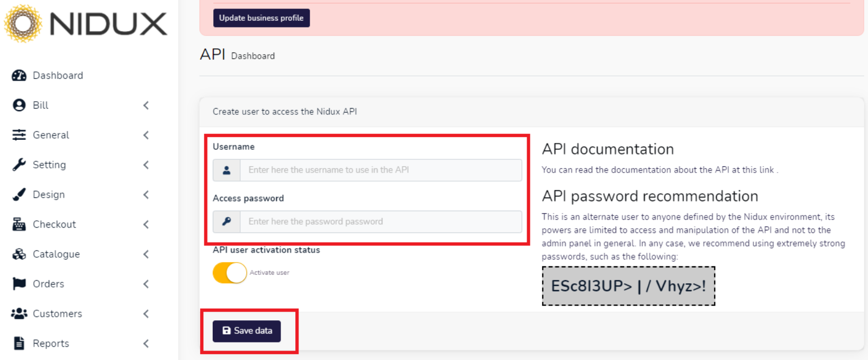Open the Orders sidebar menu
The width and height of the screenshot is (868, 360).
pyautogui.click(x=48, y=284)
